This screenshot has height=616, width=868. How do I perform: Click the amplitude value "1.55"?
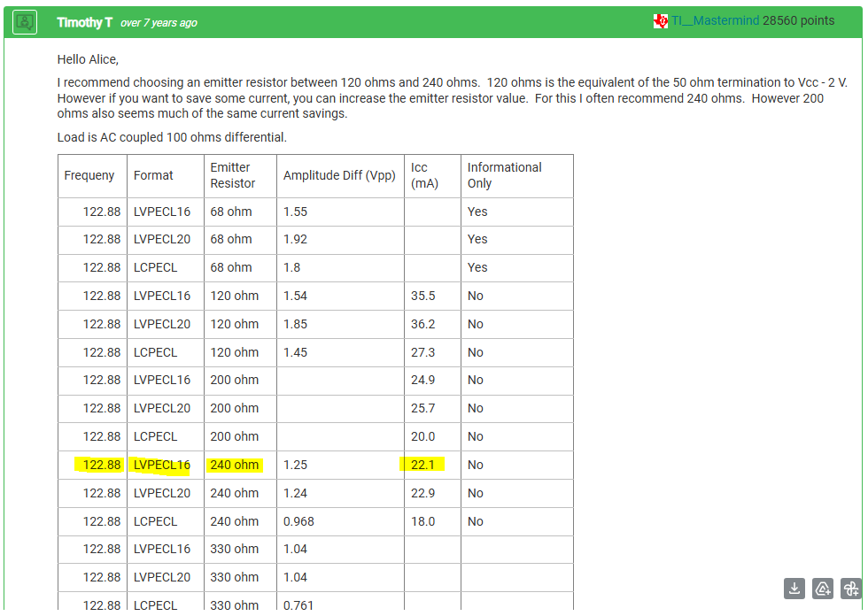[x=295, y=212]
